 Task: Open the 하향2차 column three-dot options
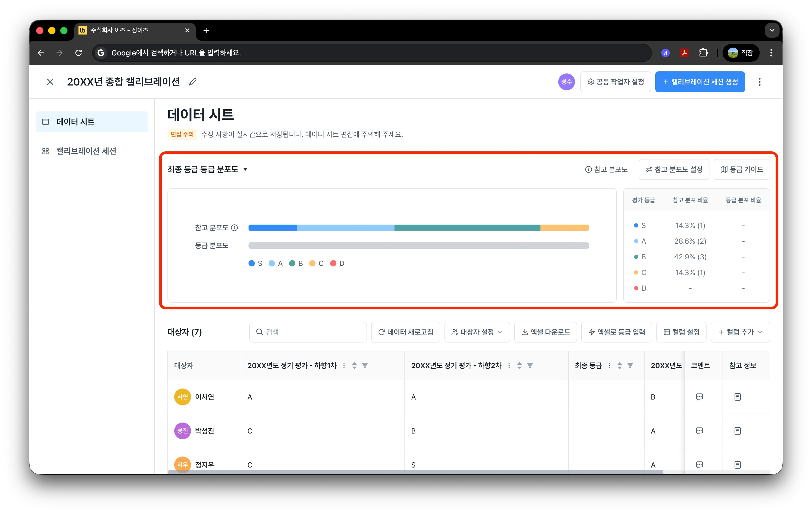coord(509,365)
